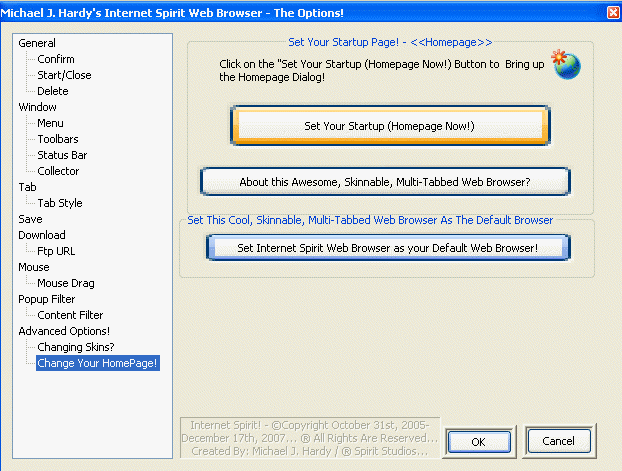This screenshot has width=622, height=471.
Task: Select Save category
Action: tap(30, 219)
